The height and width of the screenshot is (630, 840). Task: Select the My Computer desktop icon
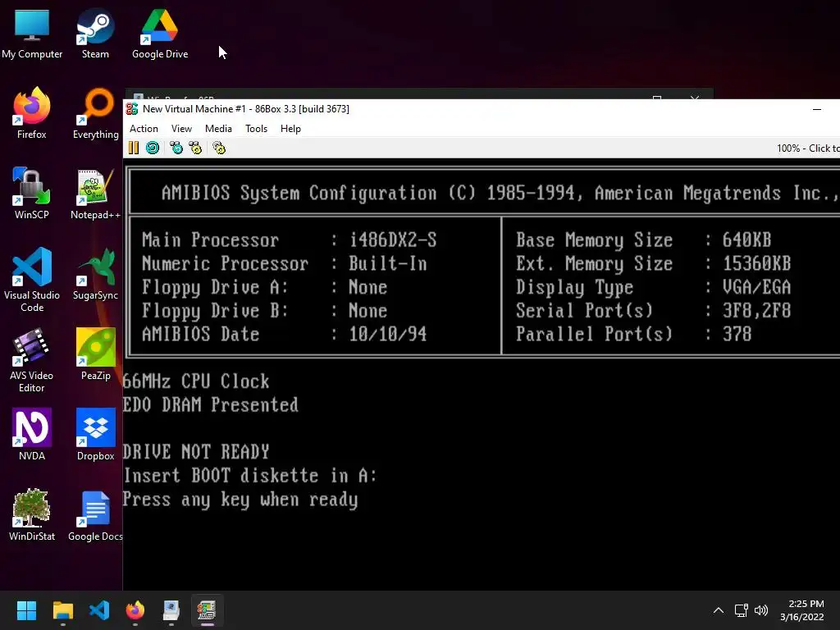click(32, 33)
